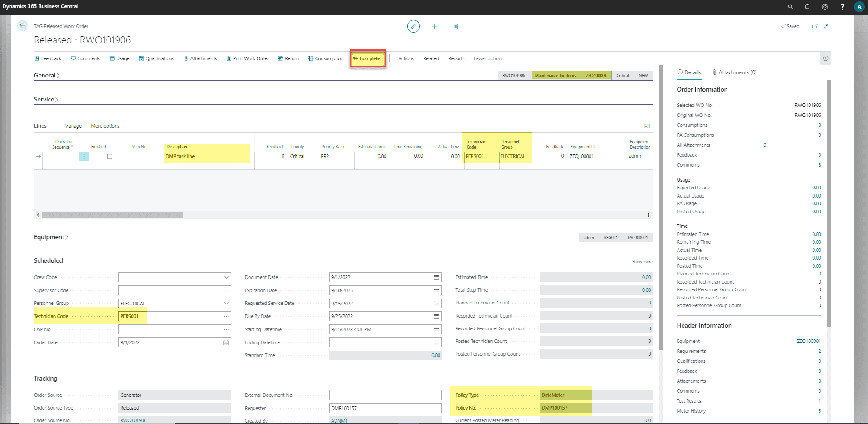Screen dimensions: 868x424
Task: Open Manage menu in Lines
Action: (73, 126)
